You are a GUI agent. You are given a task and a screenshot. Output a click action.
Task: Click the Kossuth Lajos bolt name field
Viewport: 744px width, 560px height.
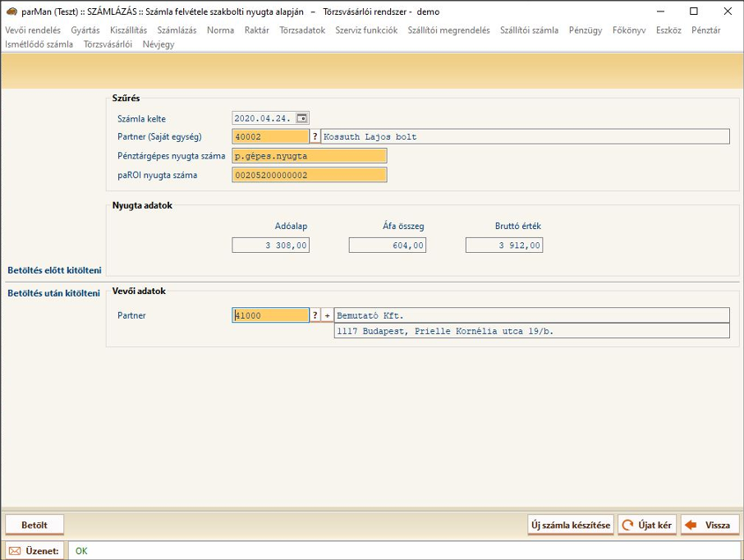526,136
